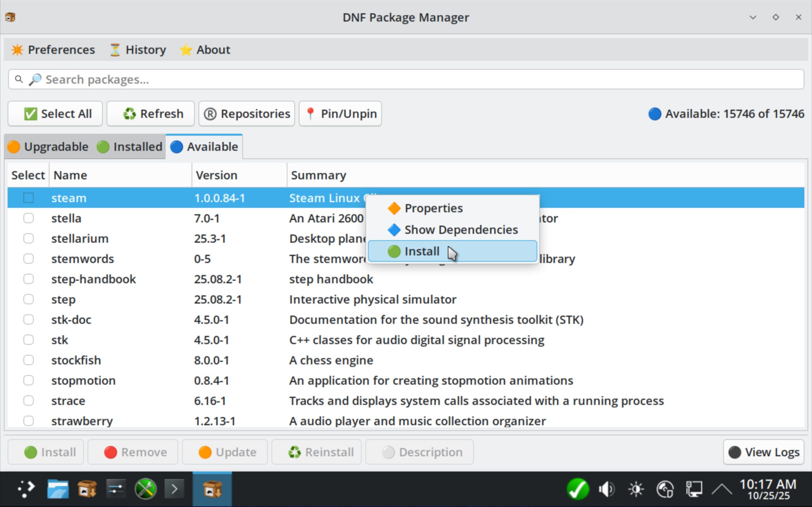Tick the stockfish package checkbox
Image resolution: width=812 pixels, height=507 pixels.
(x=29, y=360)
